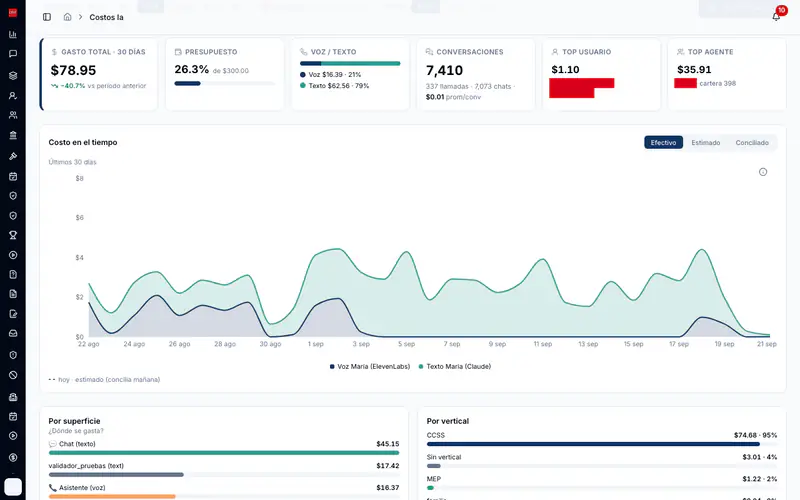Click the phone icon beside Asistente (voz)
800x500 pixels.
(53, 488)
